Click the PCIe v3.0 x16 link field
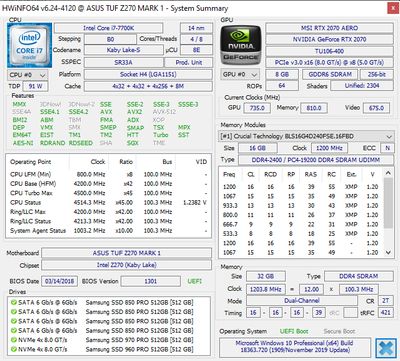The width and height of the screenshot is (400, 361). tap(329, 63)
